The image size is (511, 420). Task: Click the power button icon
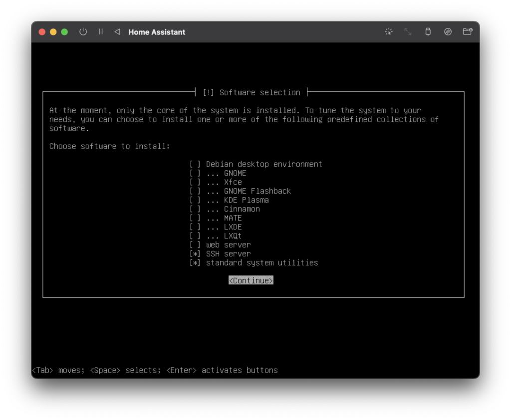tap(83, 32)
